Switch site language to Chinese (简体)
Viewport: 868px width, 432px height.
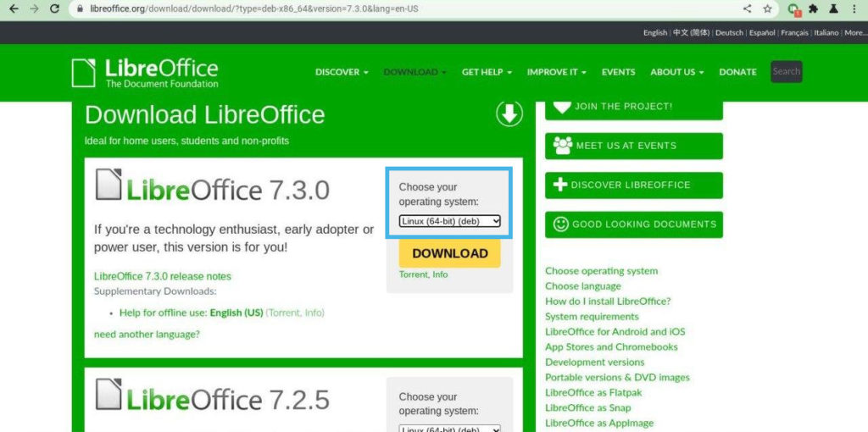691,33
